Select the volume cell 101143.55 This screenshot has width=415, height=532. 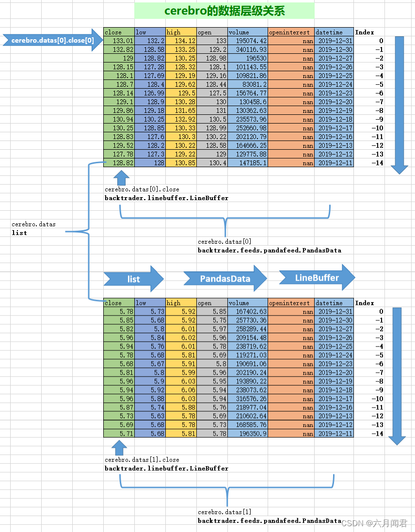248,67
